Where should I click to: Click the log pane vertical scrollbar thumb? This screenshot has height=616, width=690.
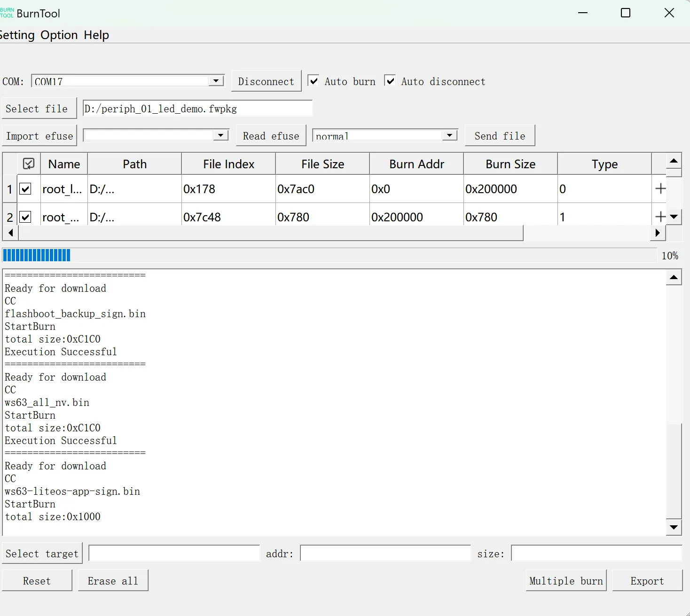pos(674,471)
